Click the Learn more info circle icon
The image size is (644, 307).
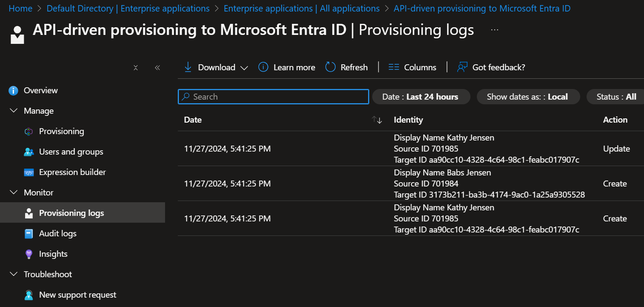(263, 67)
